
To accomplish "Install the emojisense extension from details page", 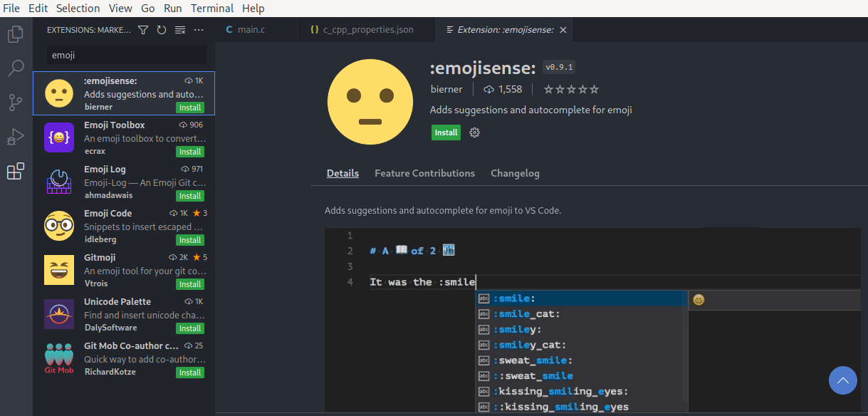I will click(x=446, y=132).
